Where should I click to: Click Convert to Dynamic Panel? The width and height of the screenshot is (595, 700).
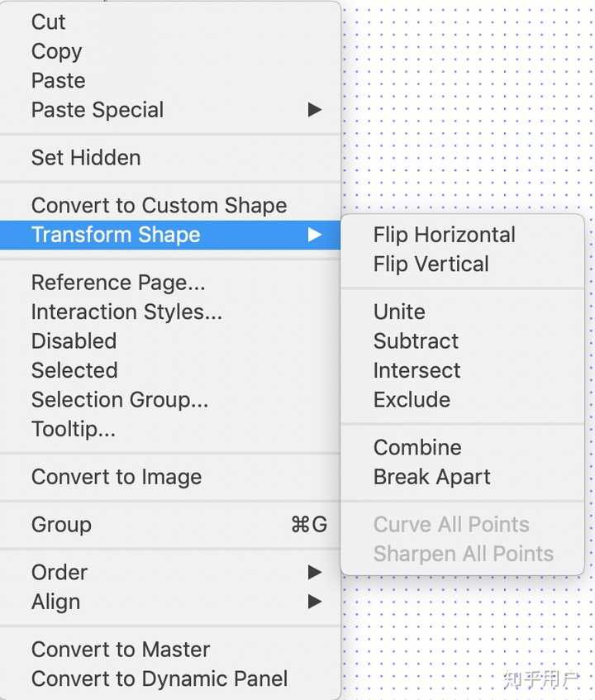(159, 679)
